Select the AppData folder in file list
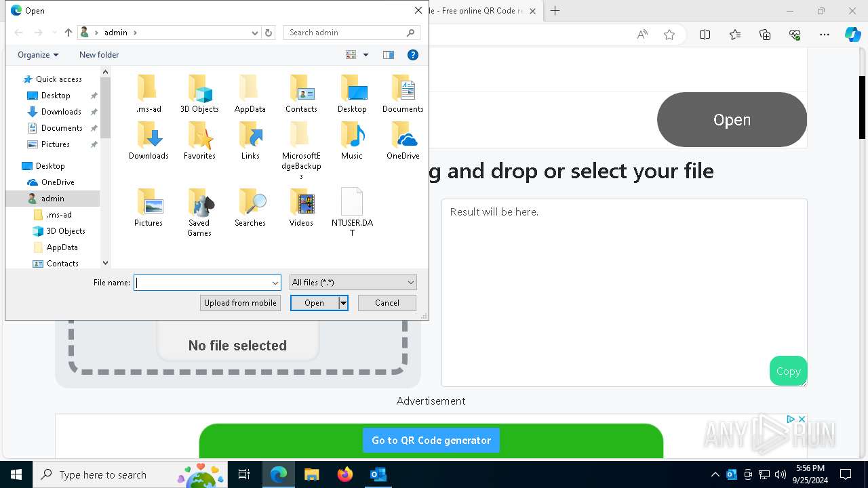 250,94
